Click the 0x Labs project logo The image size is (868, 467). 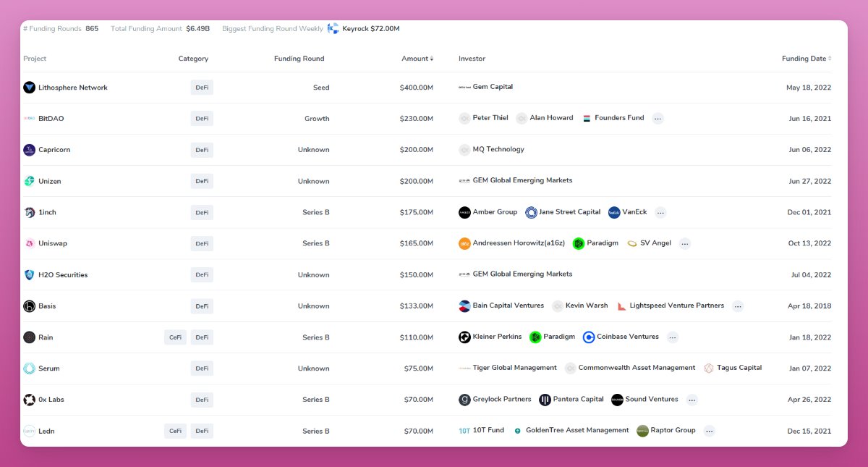coord(29,400)
